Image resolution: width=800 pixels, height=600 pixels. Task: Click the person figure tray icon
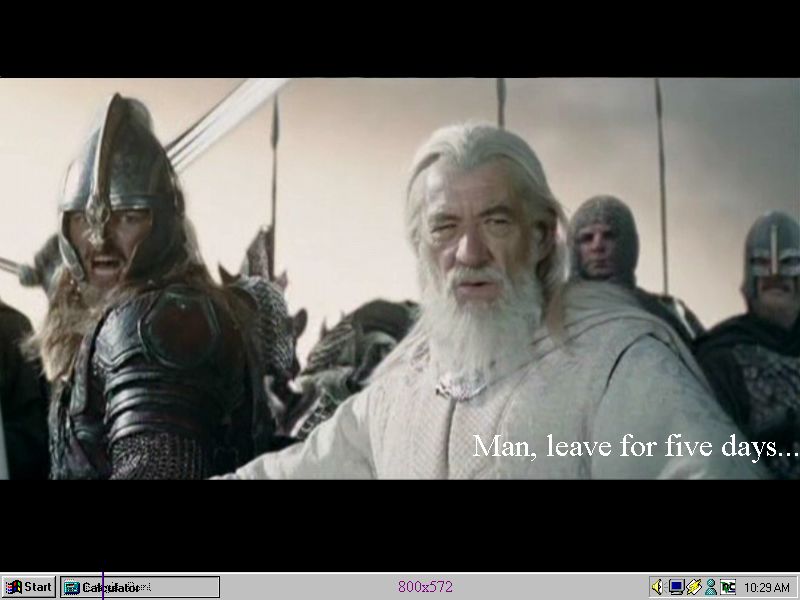point(710,587)
